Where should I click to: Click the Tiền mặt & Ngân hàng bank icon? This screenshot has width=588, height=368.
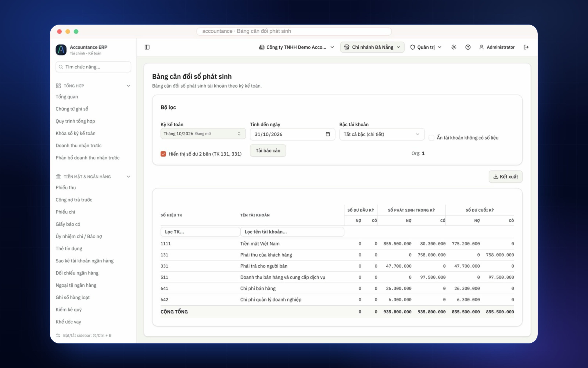coord(58,176)
